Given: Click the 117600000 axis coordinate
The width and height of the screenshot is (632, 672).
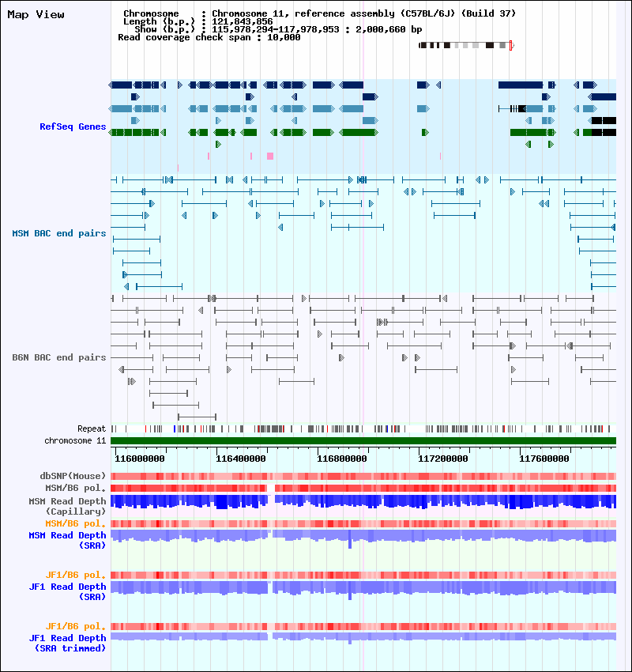Looking at the screenshot, I should [x=544, y=459].
